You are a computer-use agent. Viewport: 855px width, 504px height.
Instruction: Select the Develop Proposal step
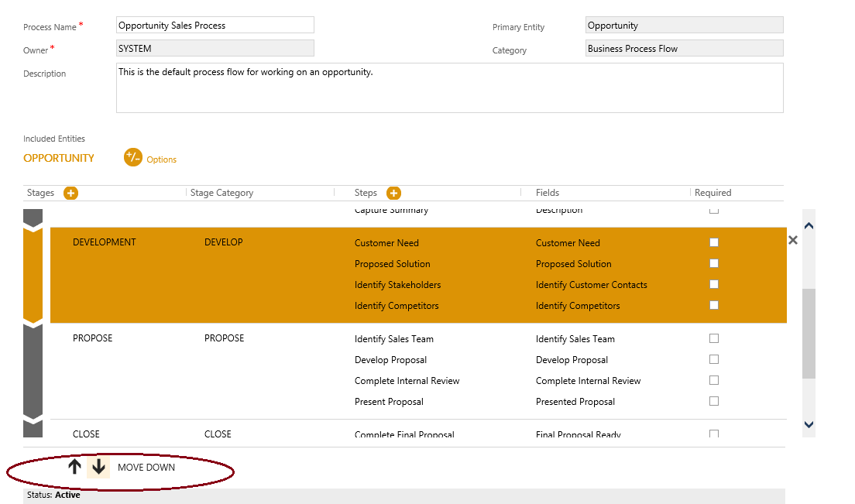(390, 359)
